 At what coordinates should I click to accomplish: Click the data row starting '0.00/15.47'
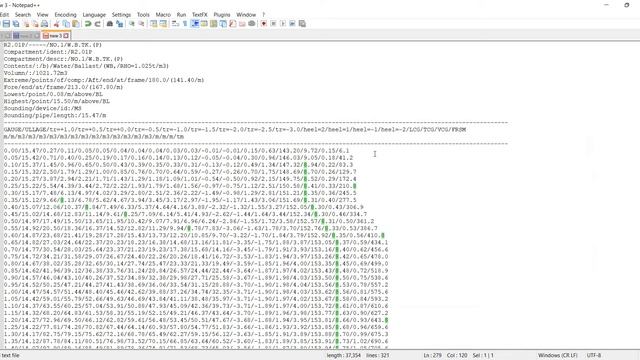coord(176,151)
